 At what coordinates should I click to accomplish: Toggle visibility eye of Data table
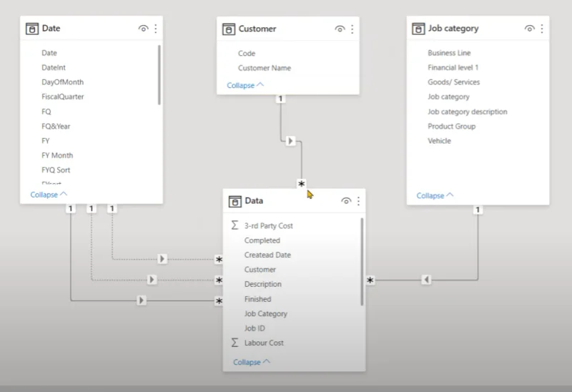click(346, 201)
